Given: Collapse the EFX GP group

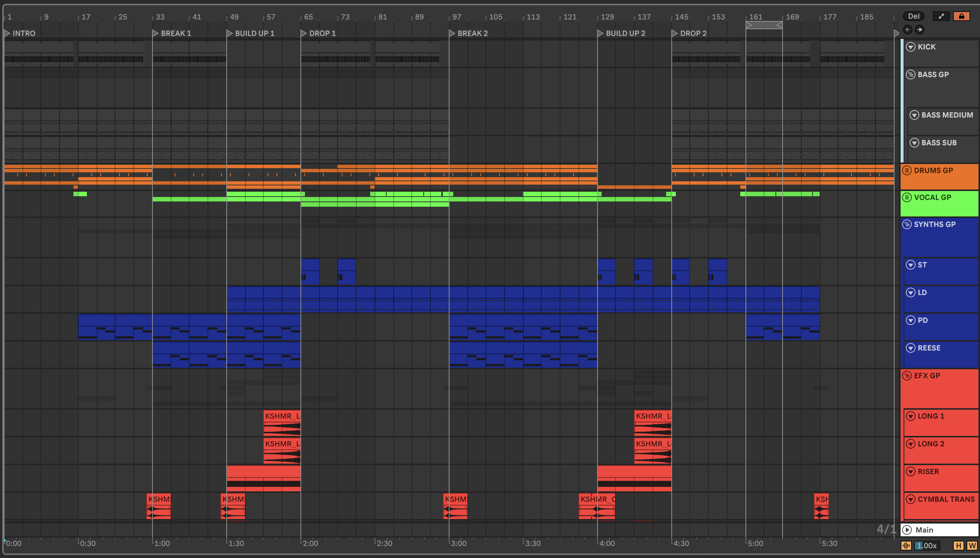Looking at the screenshot, I should point(907,376).
